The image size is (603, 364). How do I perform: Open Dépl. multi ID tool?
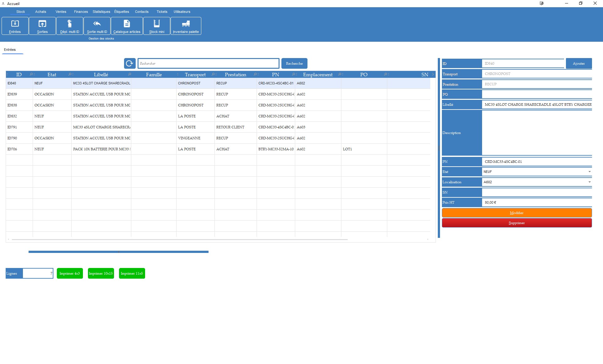[x=70, y=26]
